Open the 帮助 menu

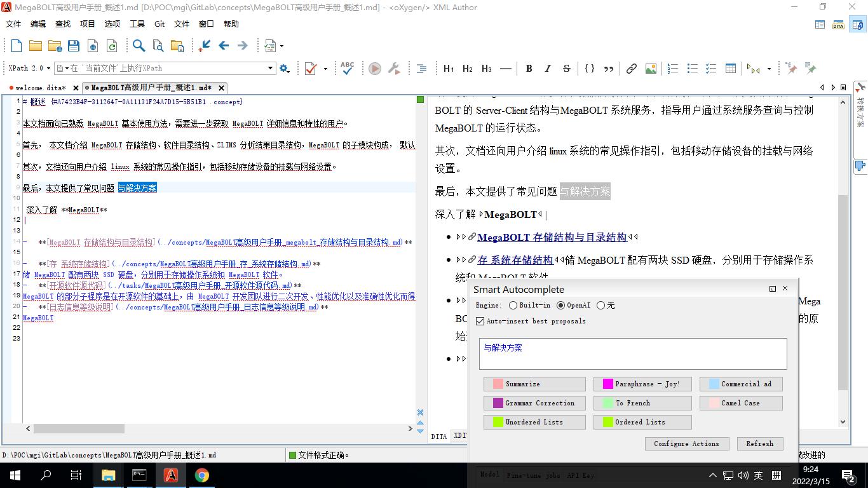coord(231,24)
